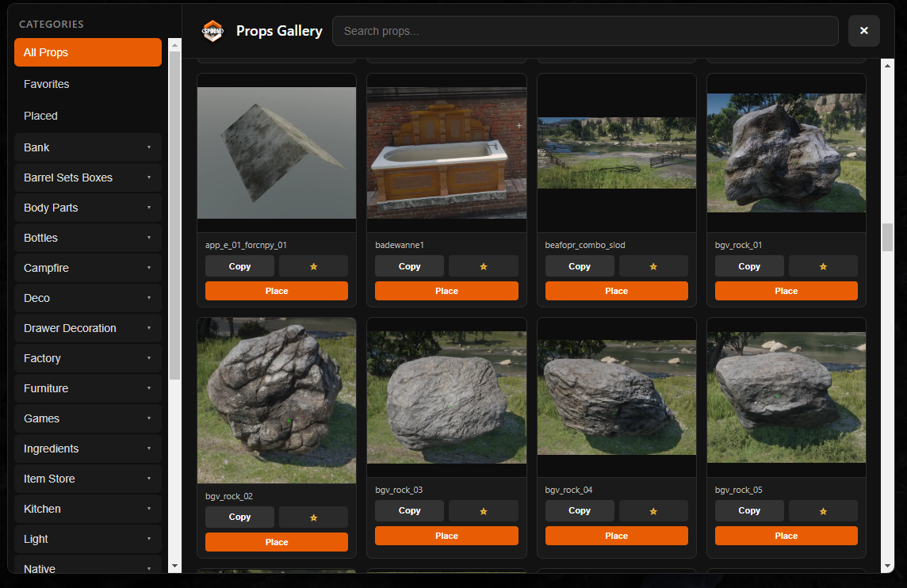Expand the Furniture category
Viewport: 907px width, 588px height.
(88, 388)
